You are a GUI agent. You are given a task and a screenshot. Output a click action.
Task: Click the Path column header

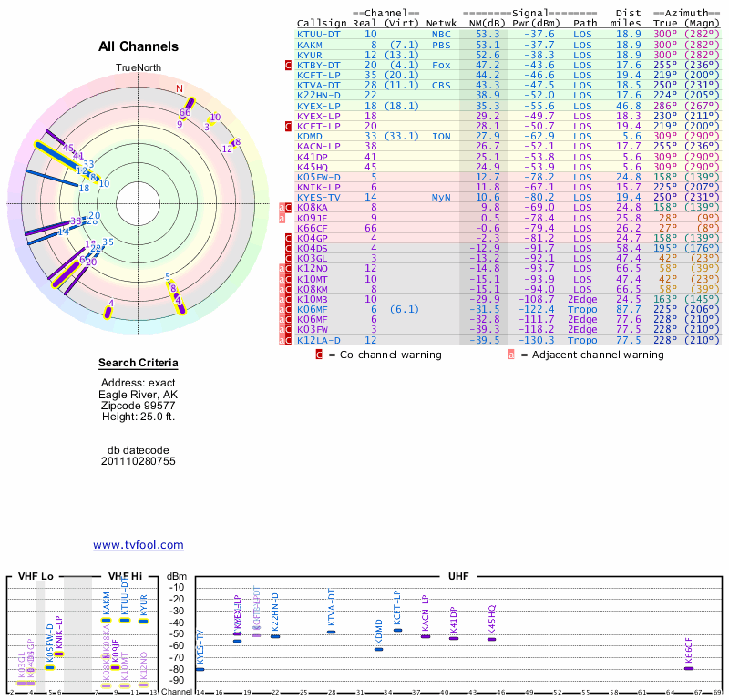tap(585, 24)
